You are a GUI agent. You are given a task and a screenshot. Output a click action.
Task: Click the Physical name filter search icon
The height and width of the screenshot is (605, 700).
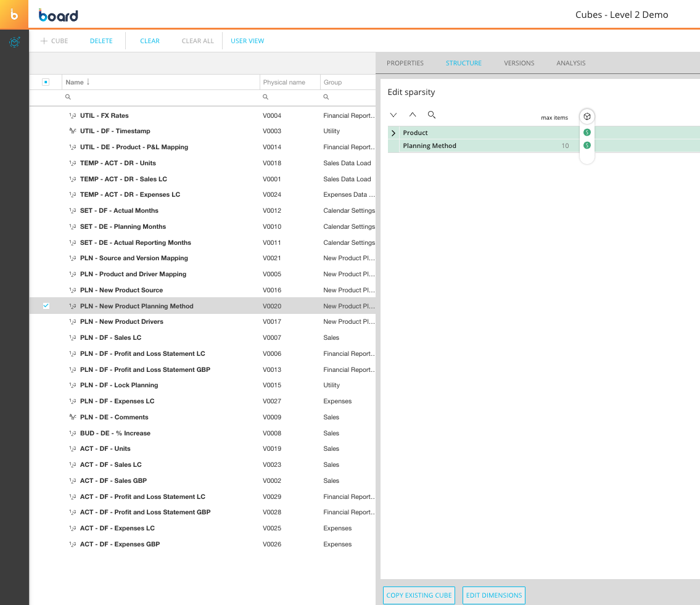[x=266, y=97]
